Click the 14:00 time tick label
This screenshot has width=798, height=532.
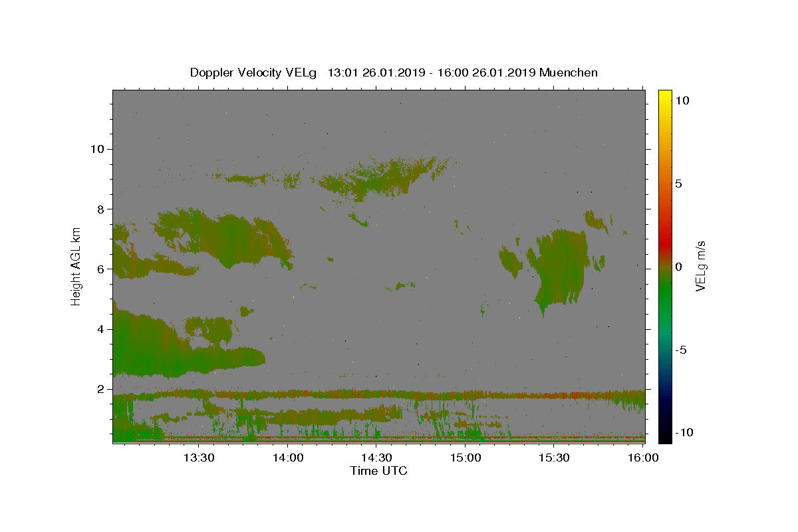[x=288, y=458]
